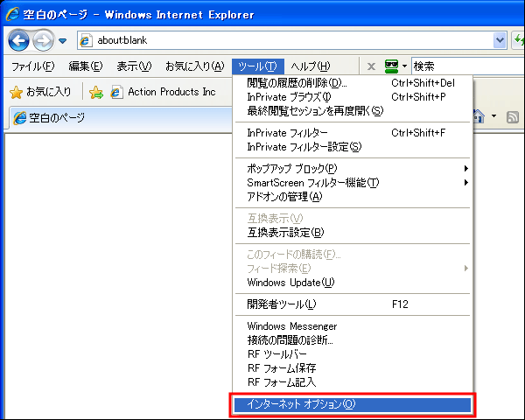Open the ヘルプ(H) menu
This screenshot has width=525, height=420.
tap(311, 66)
